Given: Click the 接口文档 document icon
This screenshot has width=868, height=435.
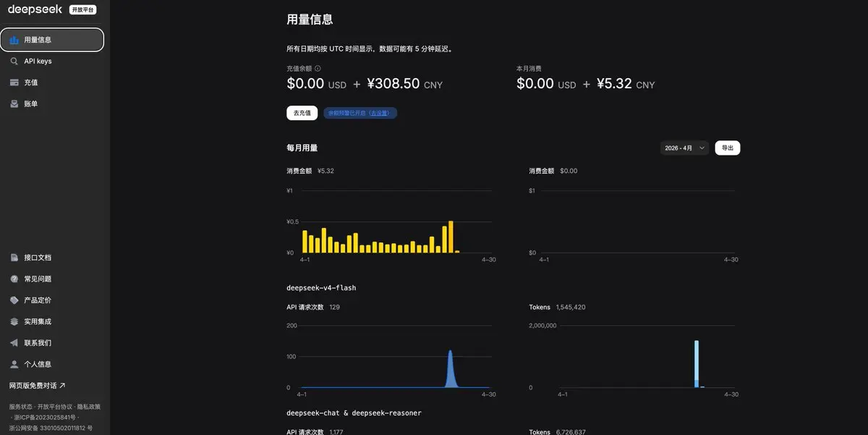Looking at the screenshot, I should 14,258.
